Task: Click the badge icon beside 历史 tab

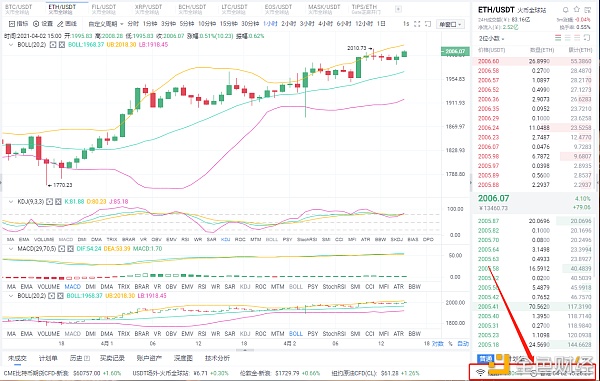Action: point(87,358)
